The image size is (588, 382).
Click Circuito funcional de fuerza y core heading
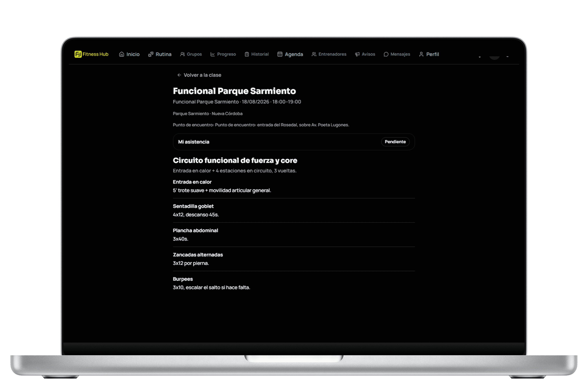pyautogui.click(x=235, y=160)
